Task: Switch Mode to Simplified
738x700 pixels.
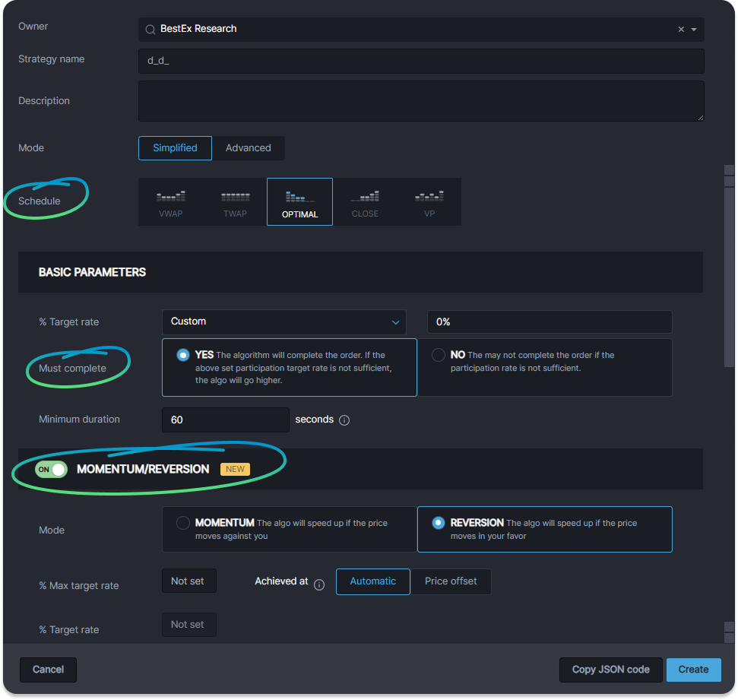Action: point(175,148)
